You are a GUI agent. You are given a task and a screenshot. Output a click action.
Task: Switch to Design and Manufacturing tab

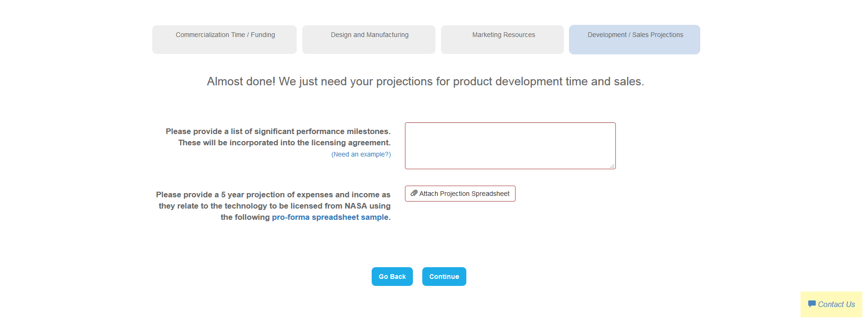click(x=369, y=35)
